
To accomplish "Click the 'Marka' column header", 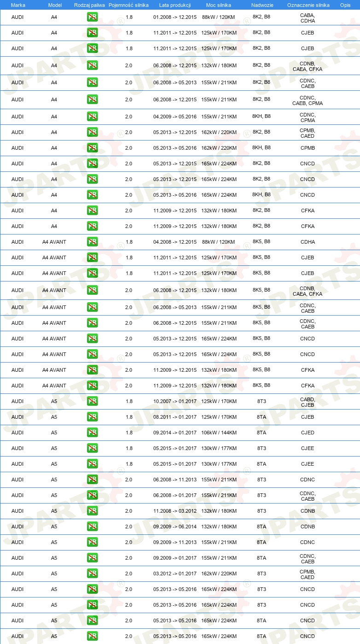I will [x=18, y=5].
